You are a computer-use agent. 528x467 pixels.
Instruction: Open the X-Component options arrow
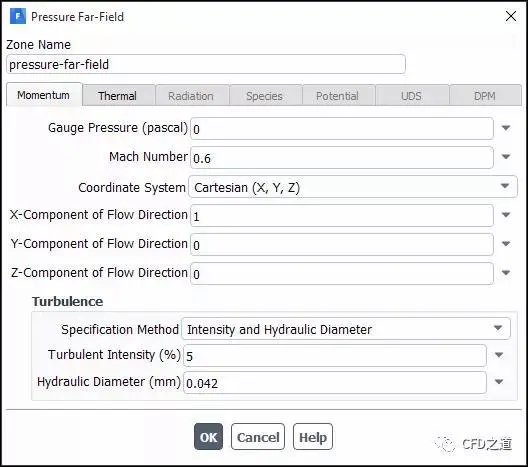click(x=506, y=215)
